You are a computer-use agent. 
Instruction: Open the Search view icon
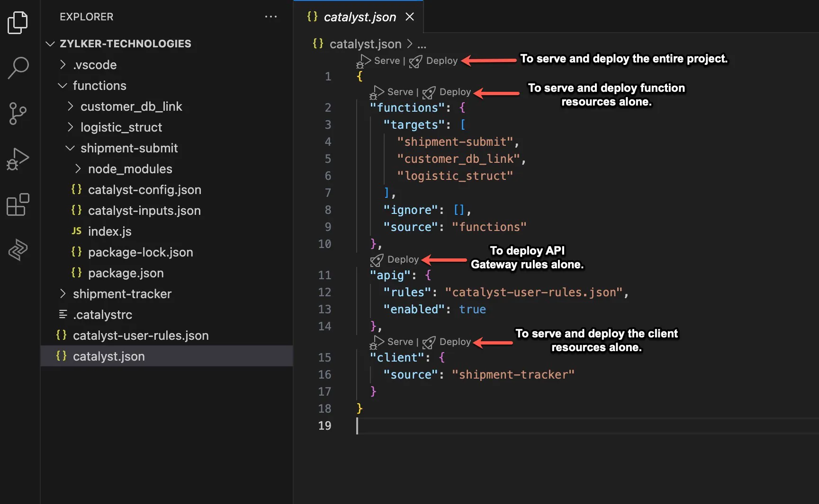pyautogui.click(x=18, y=68)
